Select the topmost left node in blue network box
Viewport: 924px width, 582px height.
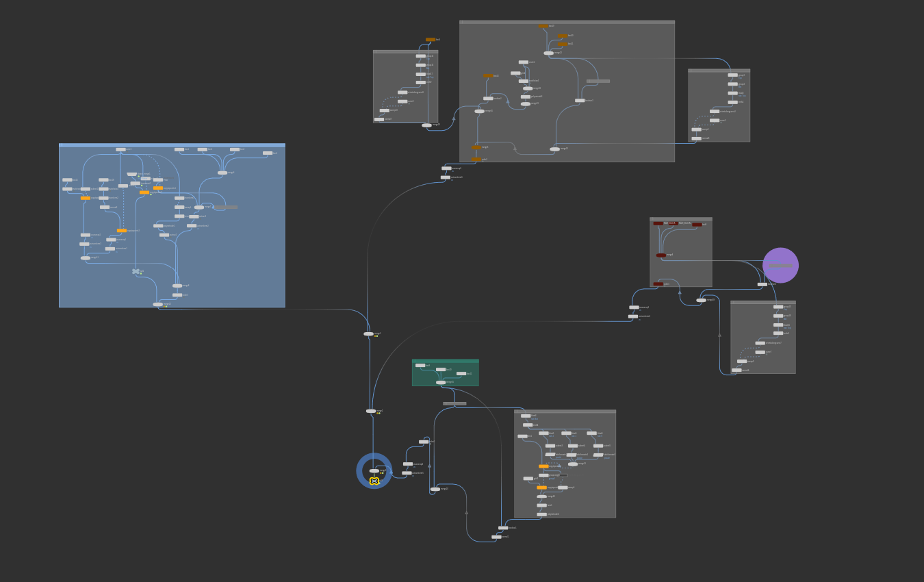click(x=121, y=149)
